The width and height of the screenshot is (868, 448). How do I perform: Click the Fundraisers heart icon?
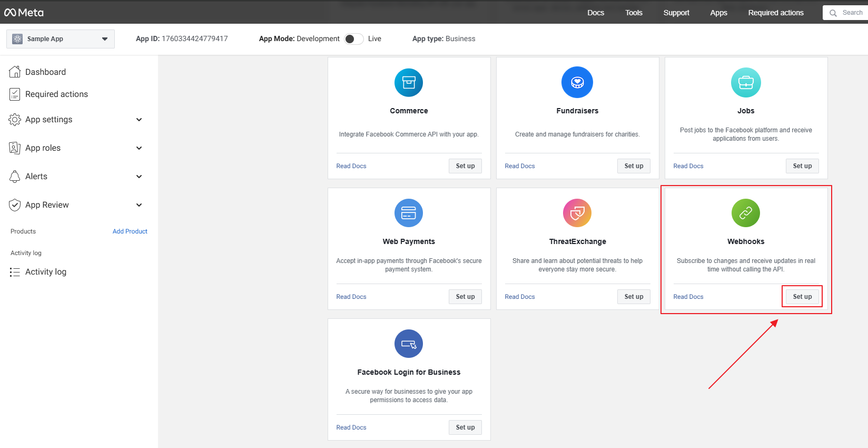(x=577, y=82)
